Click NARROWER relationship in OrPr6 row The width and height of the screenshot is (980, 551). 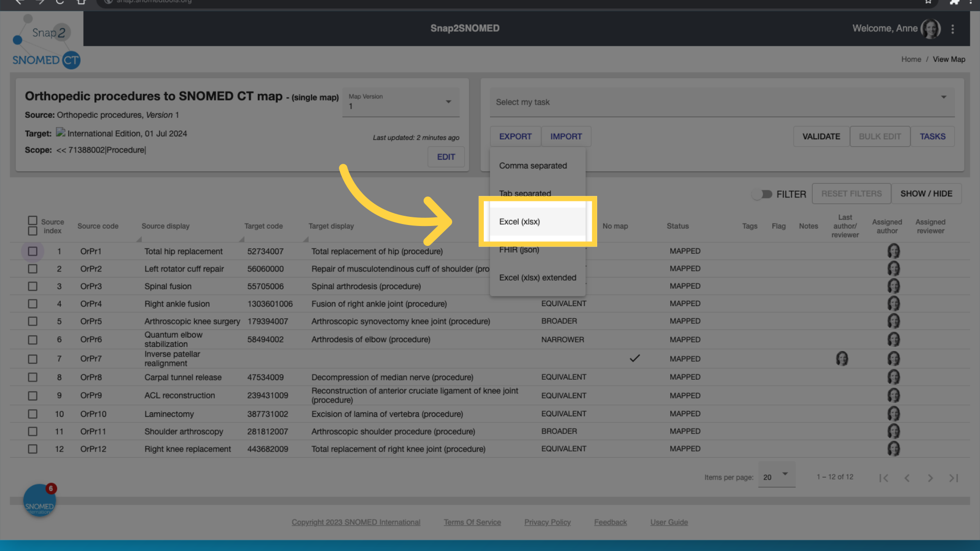[562, 340]
